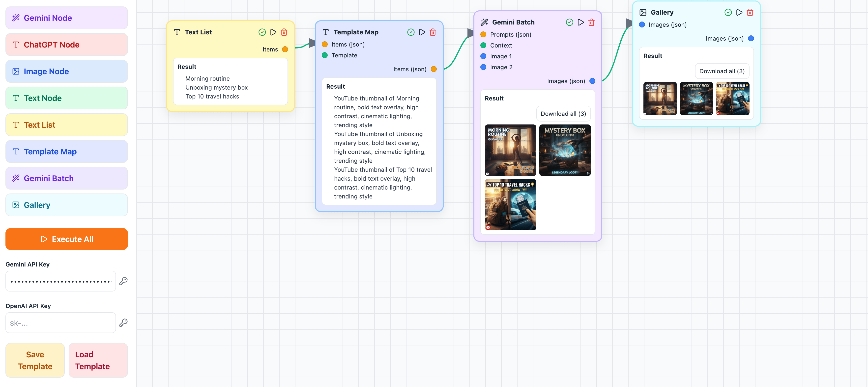Delete the Gemini Batch node
The width and height of the screenshot is (868, 387).
coord(591,22)
